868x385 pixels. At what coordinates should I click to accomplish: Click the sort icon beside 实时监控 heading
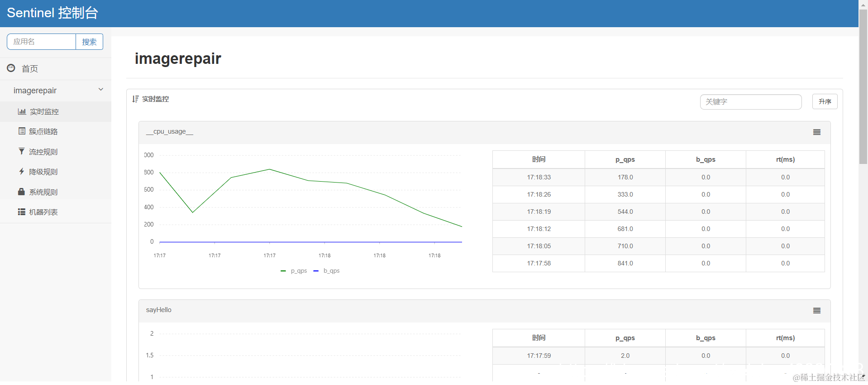click(x=135, y=99)
